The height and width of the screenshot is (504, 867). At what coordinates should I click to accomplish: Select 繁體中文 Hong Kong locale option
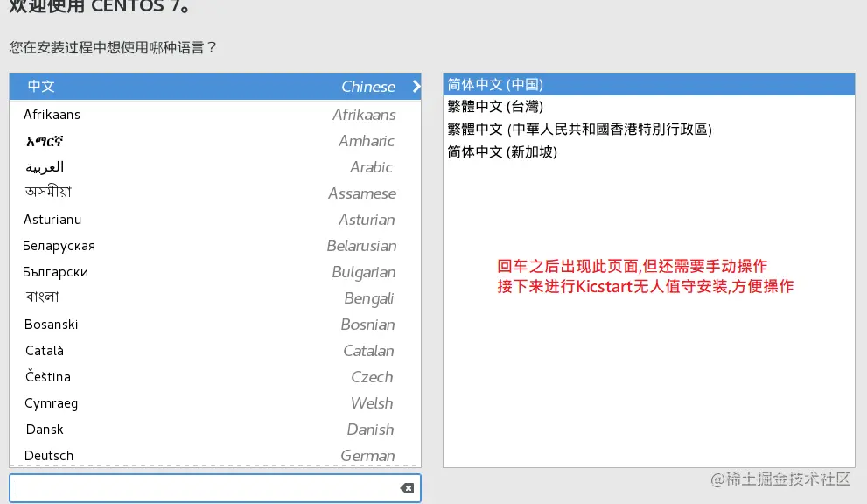pyautogui.click(x=648, y=129)
